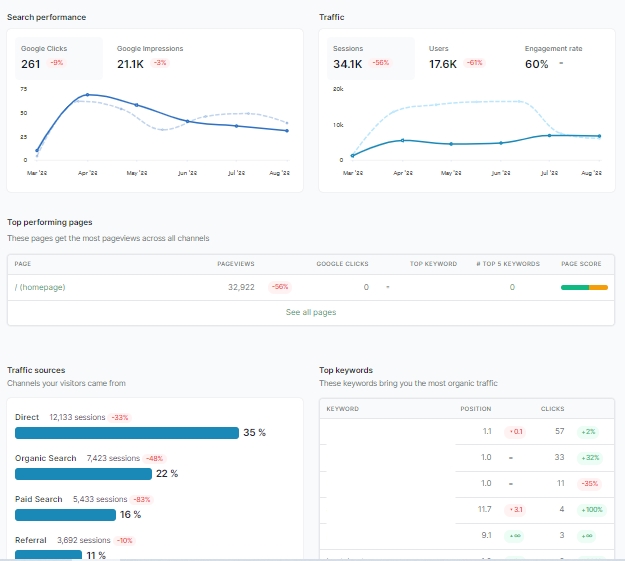Click the +100% clicks change badge
625x561 pixels.
(x=592, y=510)
